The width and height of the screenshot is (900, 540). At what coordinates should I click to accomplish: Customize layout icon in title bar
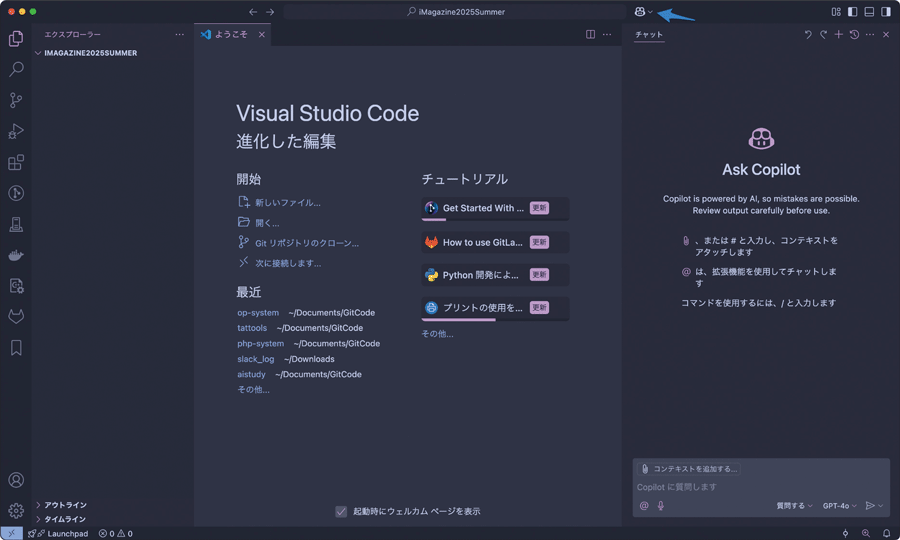pos(836,11)
